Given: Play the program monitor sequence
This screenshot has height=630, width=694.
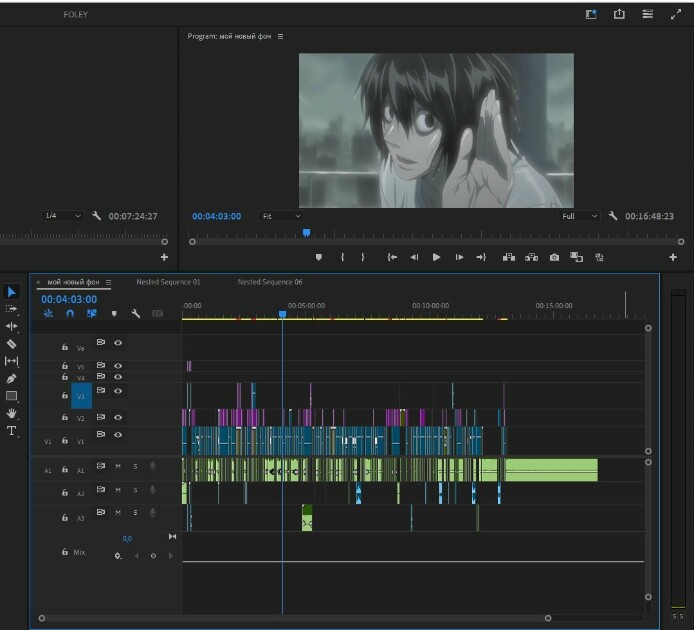Looking at the screenshot, I should [x=436, y=257].
